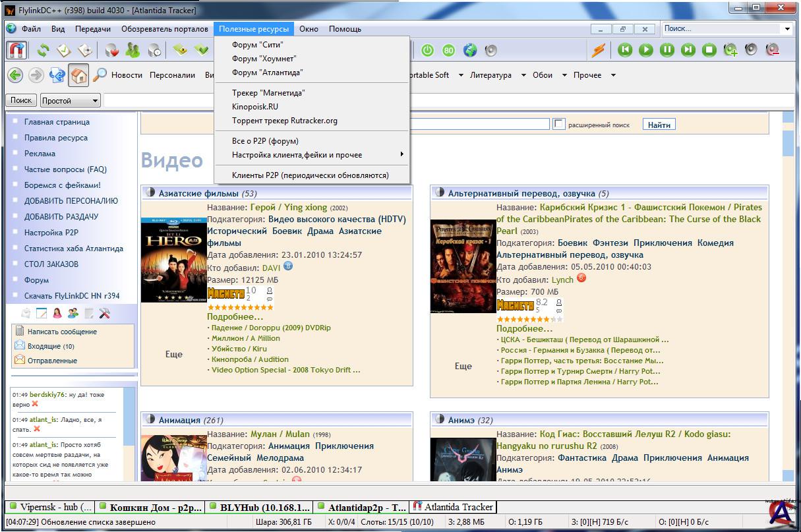
Task: Open 'Падение / Doroppu (2009) DVDRip' link
Action: point(272,328)
